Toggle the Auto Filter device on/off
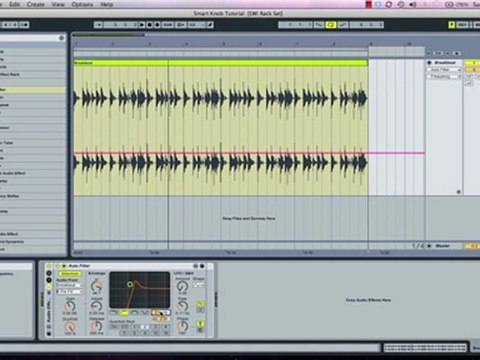This screenshot has width=480, height=360. (x=58, y=266)
